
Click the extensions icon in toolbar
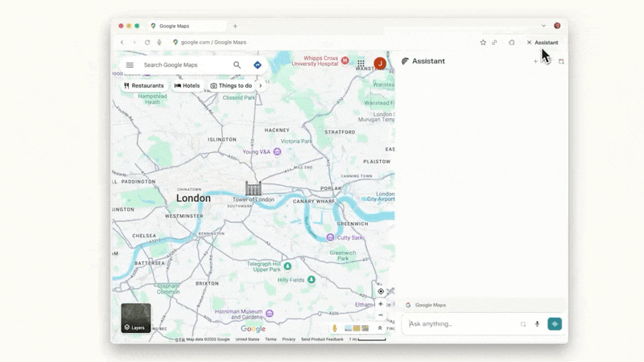point(511,43)
